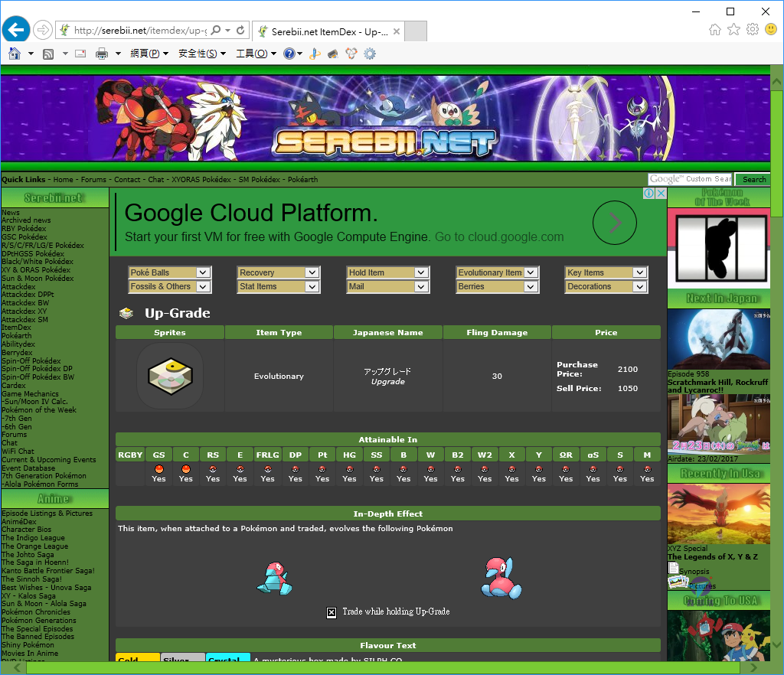Click the horizontal scrollbar right arrow

coord(753,667)
